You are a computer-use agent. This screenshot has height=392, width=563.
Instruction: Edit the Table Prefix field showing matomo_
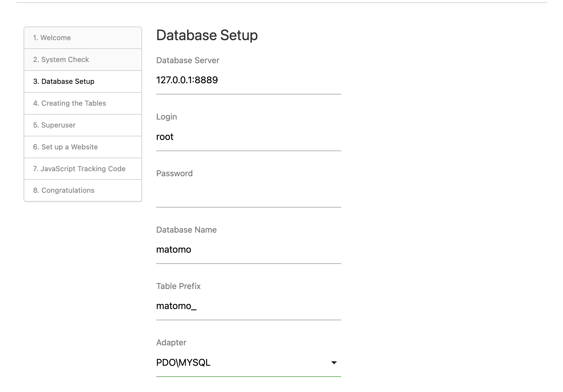point(248,306)
